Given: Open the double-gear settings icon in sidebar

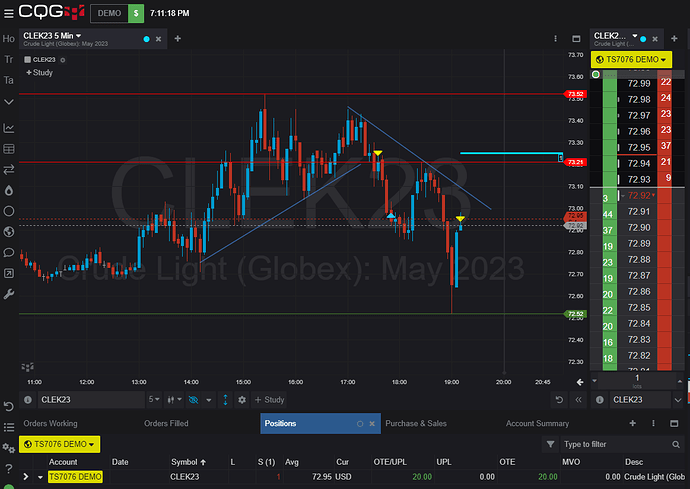Looking at the screenshot, I should point(8,448).
